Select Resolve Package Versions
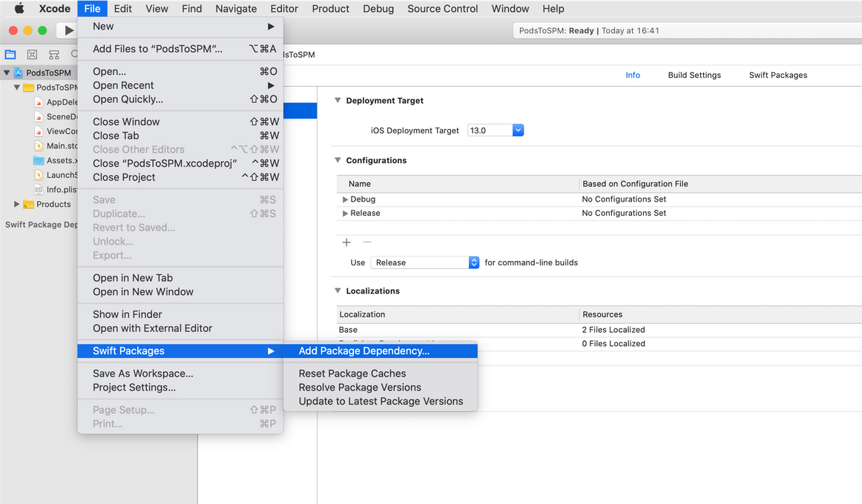862x504 pixels. click(x=381, y=388)
